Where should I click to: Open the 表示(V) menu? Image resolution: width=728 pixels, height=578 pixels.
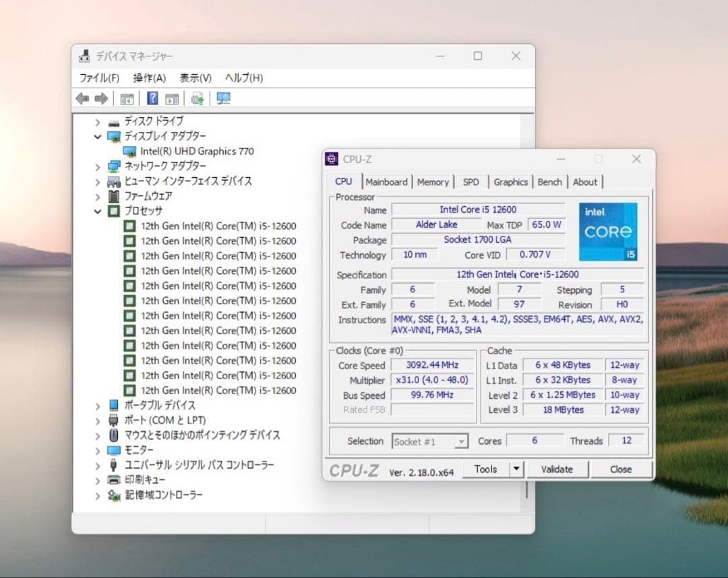tap(195, 78)
